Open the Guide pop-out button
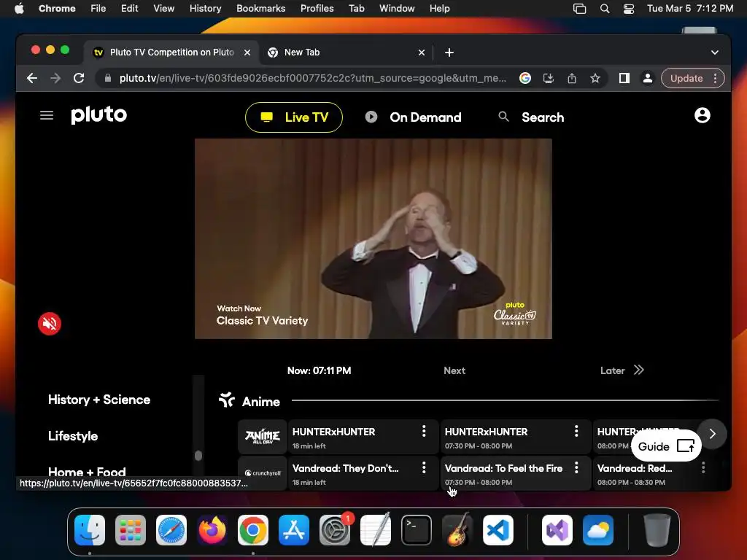The image size is (747, 560). tap(666, 446)
